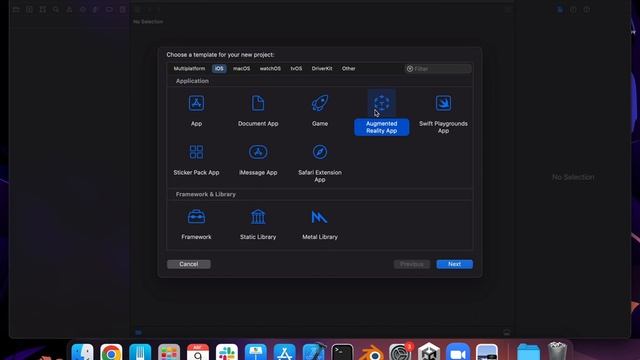Open the Trash in the Dock
640x360 pixels.
click(x=558, y=352)
